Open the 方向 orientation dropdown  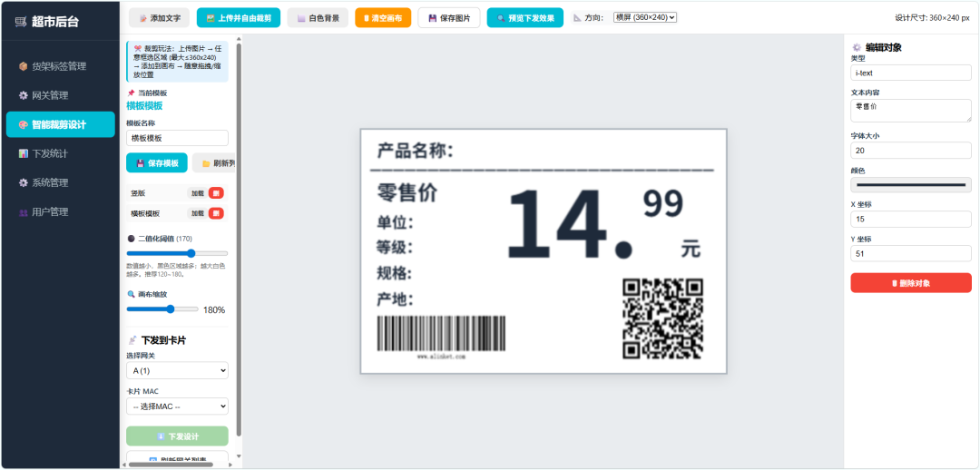(x=645, y=17)
